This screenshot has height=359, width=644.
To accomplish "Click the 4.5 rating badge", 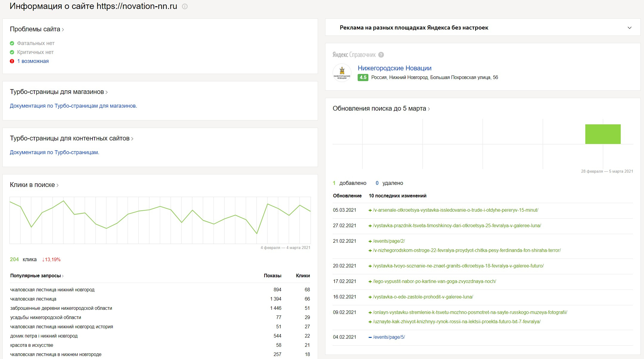I will 363,78.
